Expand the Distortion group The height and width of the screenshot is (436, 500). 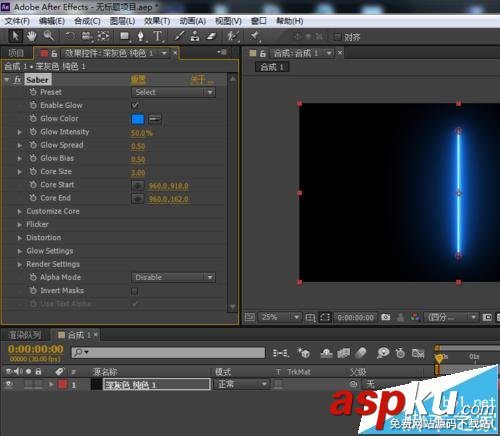coord(19,238)
